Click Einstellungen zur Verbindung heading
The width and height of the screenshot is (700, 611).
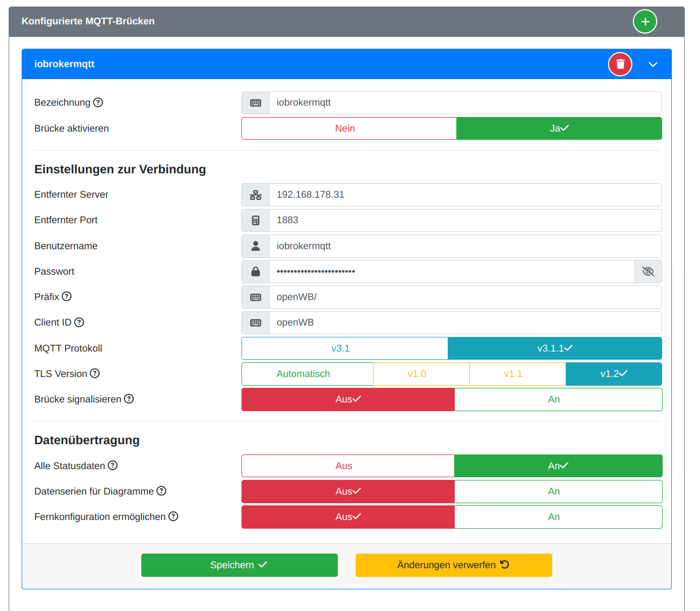120,169
